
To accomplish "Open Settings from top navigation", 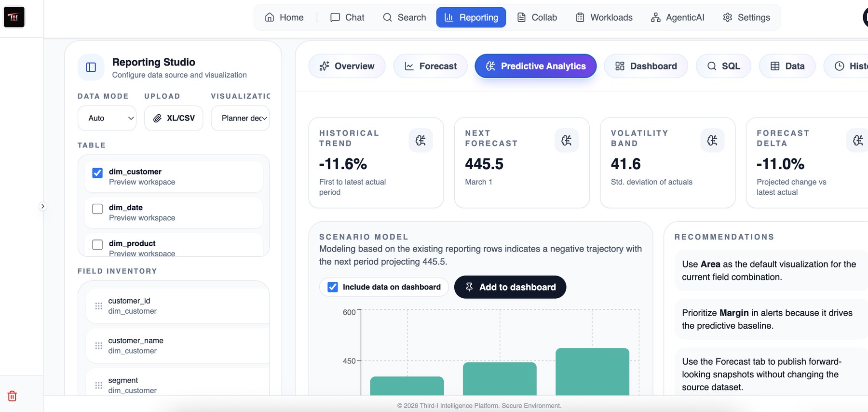I will (x=746, y=17).
